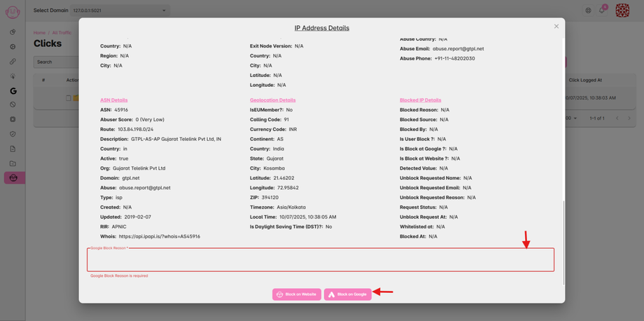Click the globe icon in the top bar
644x321 pixels.
[588, 11]
